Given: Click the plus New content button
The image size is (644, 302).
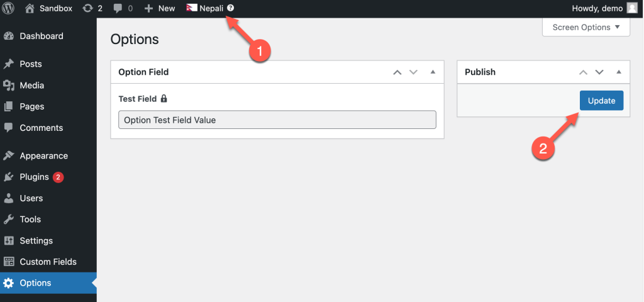Looking at the screenshot, I should (160, 8).
